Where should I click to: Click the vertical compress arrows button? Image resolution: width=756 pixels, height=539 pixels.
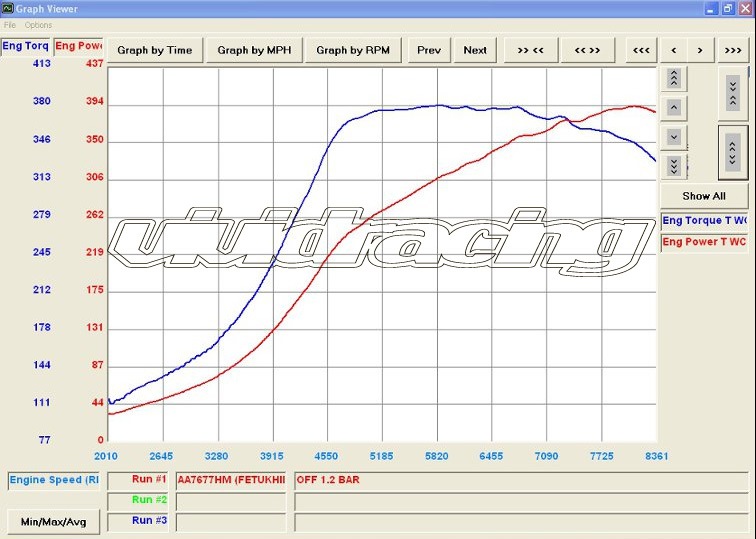point(732,93)
